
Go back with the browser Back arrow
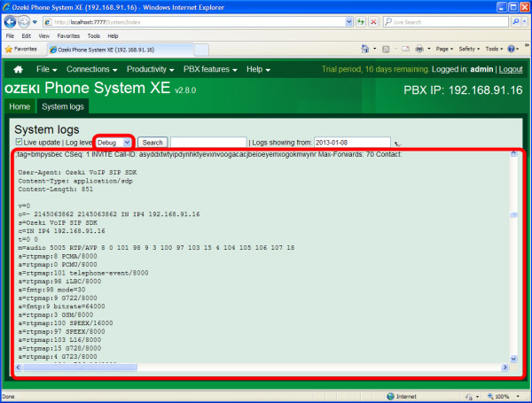10,22
